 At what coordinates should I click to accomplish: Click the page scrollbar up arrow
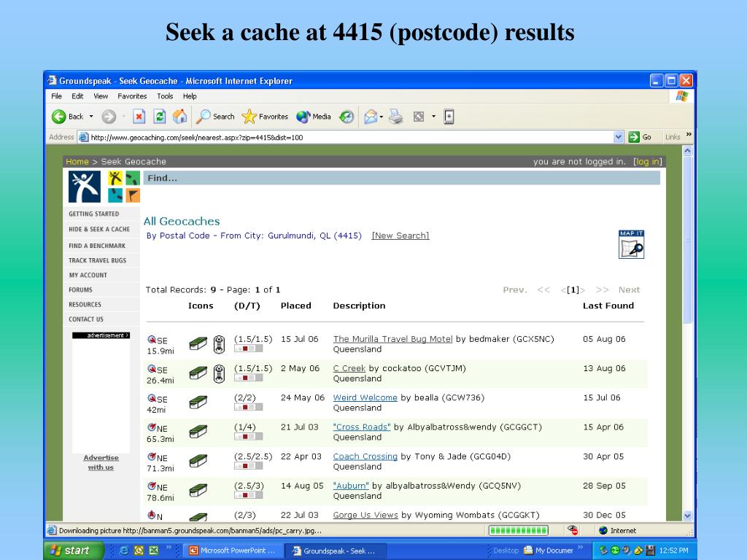click(687, 150)
